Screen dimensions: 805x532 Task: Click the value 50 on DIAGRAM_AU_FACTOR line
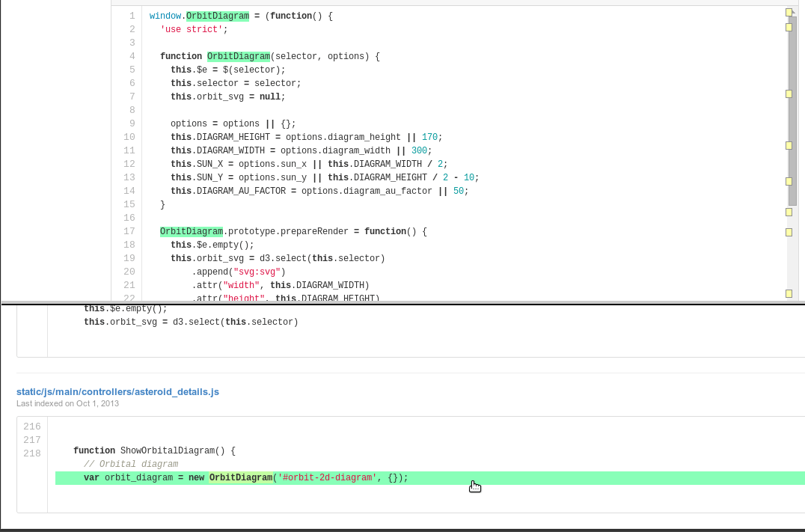point(459,191)
